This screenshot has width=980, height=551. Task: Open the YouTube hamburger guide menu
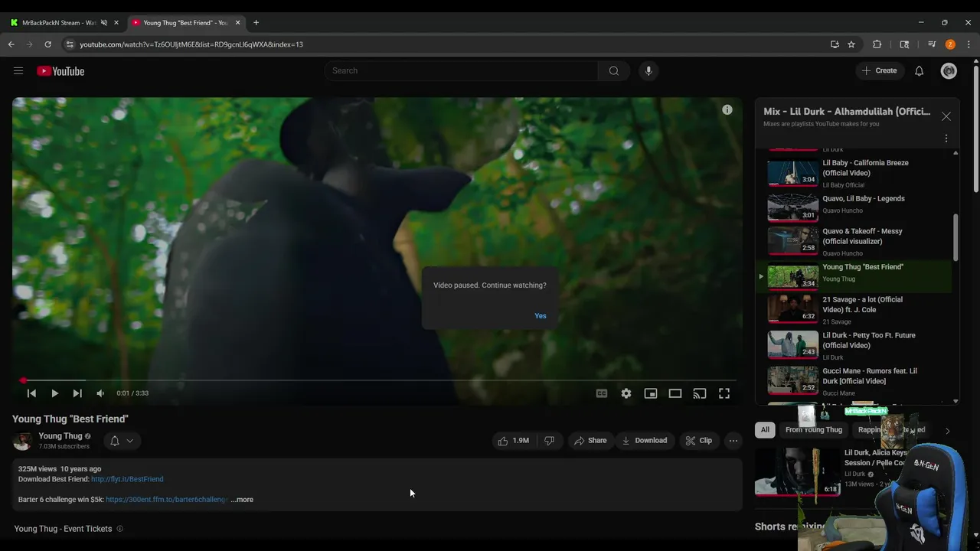pyautogui.click(x=18, y=71)
